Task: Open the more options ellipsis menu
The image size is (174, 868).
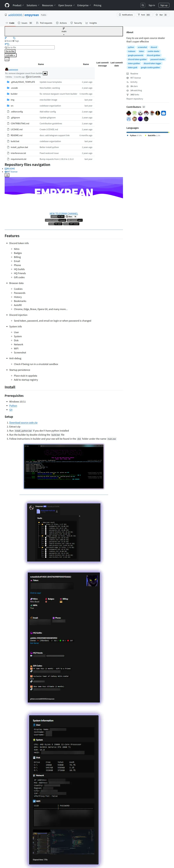Action: (7, 59)
